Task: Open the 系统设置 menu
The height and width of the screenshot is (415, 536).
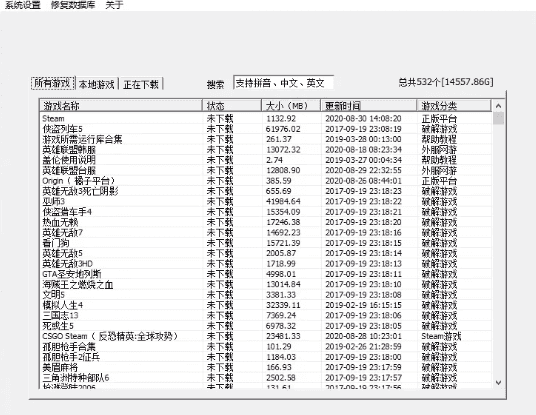Action: pyautogui.click(x=23, y=5)
